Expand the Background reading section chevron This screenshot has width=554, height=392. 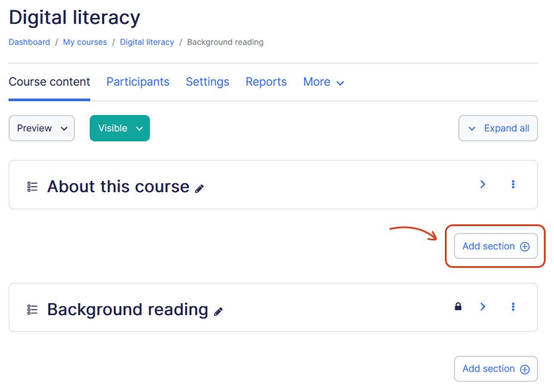coord(482,307)
